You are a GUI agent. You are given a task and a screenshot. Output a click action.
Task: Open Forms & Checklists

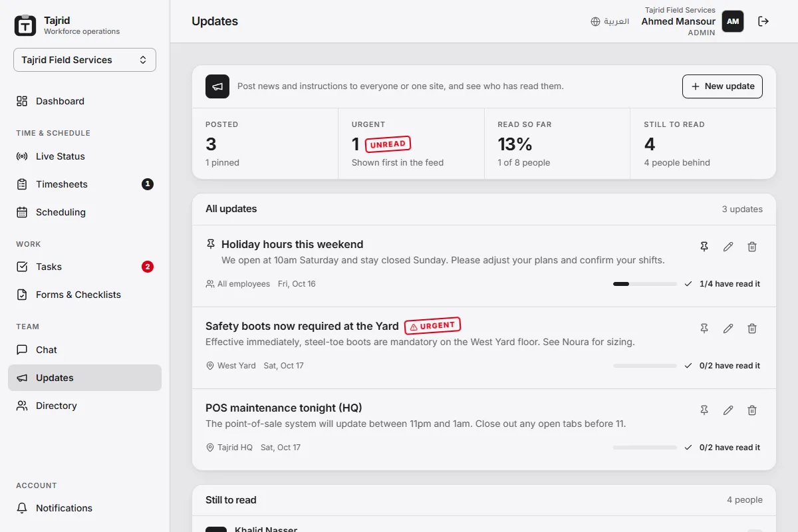pyautogui.click(x=84, y=295)
